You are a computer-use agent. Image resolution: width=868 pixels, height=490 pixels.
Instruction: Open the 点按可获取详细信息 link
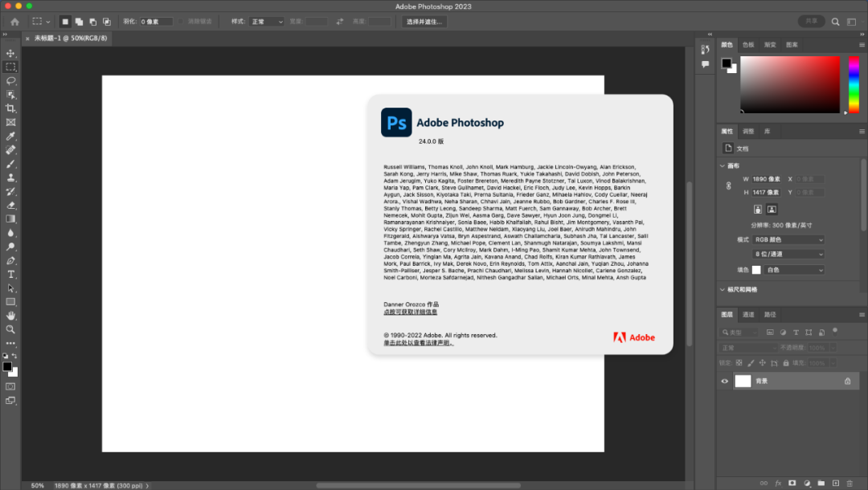410,312
